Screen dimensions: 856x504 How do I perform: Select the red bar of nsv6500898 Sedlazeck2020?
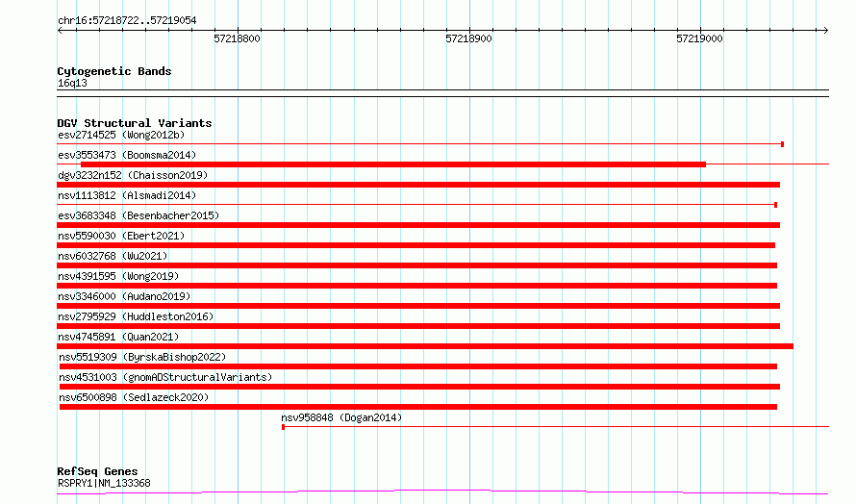click(418, 407)
